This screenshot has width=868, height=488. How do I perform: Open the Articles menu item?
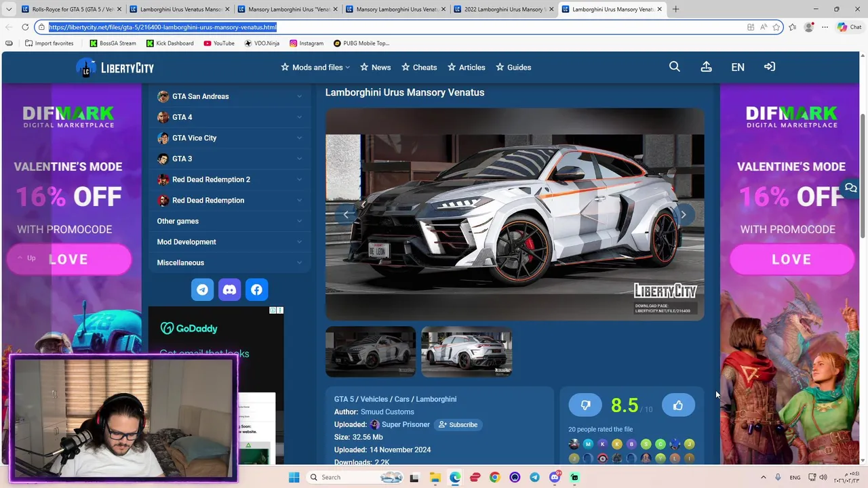[466, 67]
